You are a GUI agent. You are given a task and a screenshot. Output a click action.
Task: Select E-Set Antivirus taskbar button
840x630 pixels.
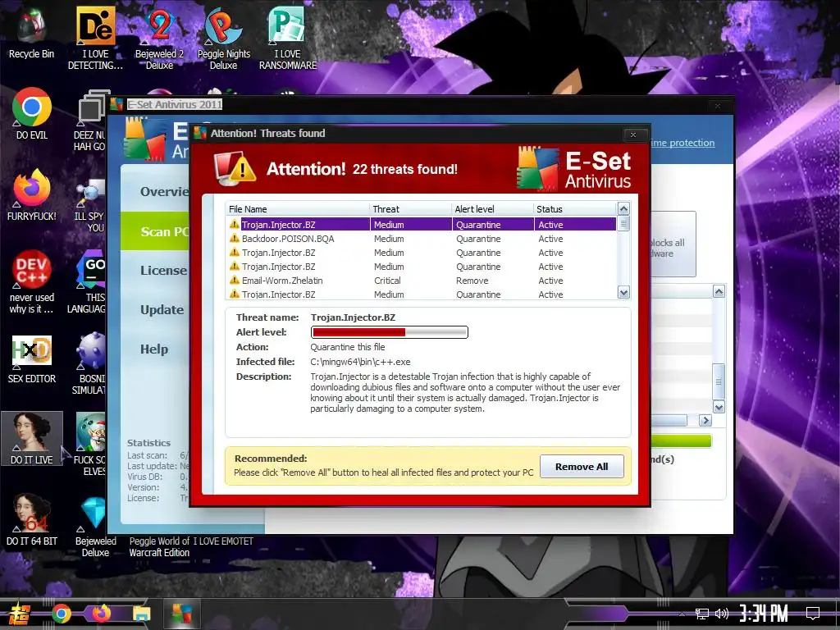[x=181, y=614]
